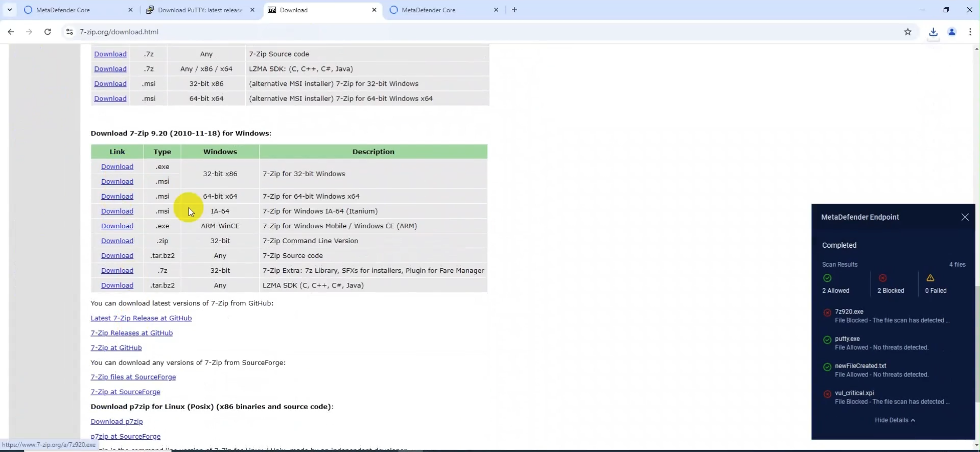Click the green Allowed check icon
The width and height of the screenshot is (980, 452).
(827, 278)
